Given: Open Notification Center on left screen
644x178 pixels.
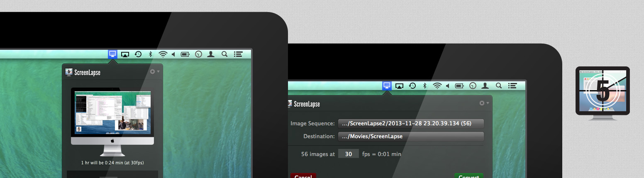Looking at the screenshot, I should point(238,54).
